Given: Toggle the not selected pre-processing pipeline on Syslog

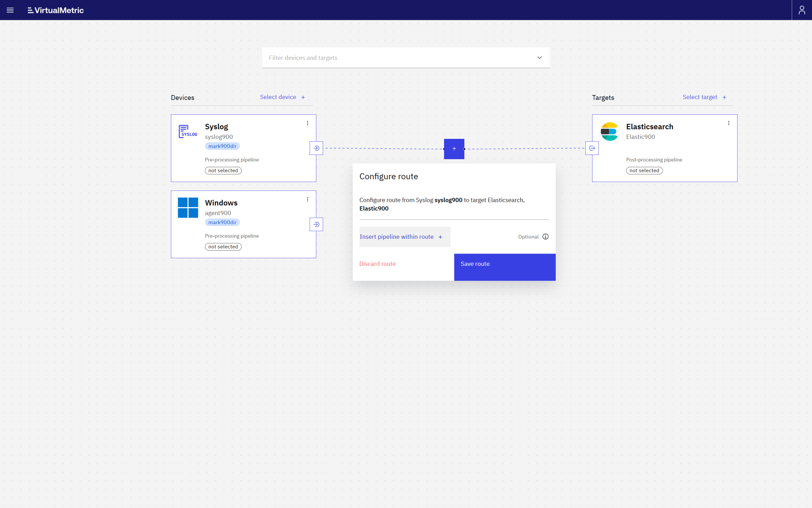Looking at the screenshot, I should [223, 170].
